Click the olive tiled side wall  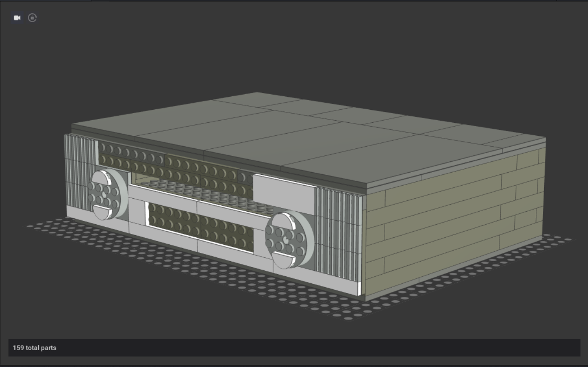(452, 217)
